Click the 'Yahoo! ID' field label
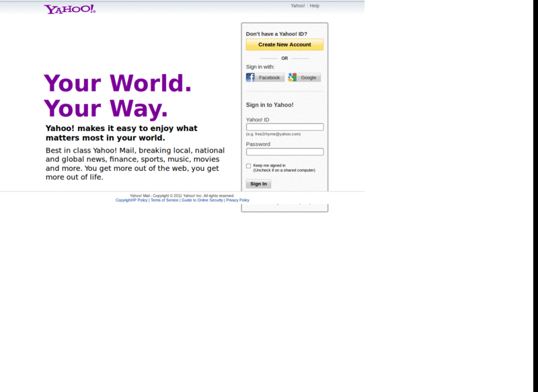Image resolution: width=538 pixels, height=392 pixels. pos(258,120)
